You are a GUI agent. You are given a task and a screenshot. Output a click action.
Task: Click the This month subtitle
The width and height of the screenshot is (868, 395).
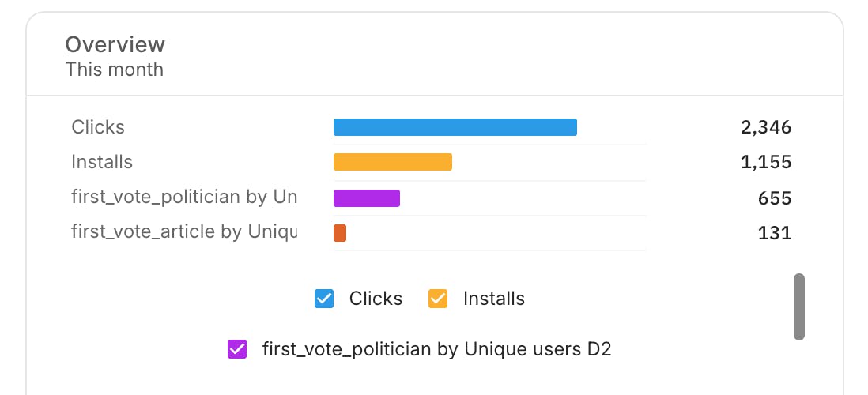pyautogui.click(x=115, y=70)
